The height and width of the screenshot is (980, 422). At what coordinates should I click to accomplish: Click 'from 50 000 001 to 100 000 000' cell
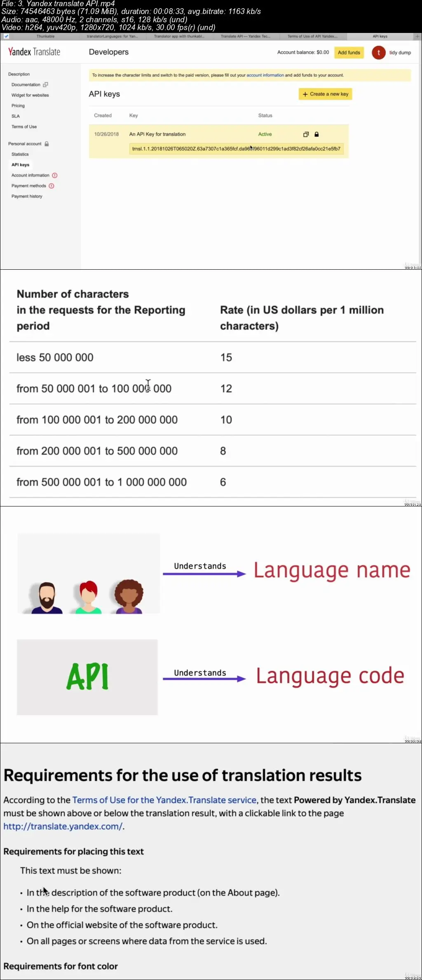click(94, 388)
